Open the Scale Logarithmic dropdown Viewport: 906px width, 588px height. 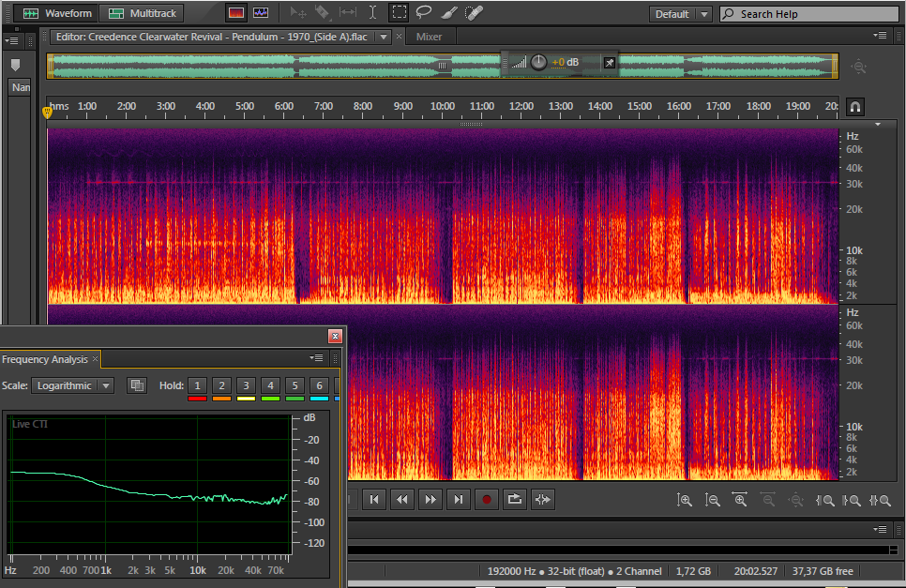73,385
